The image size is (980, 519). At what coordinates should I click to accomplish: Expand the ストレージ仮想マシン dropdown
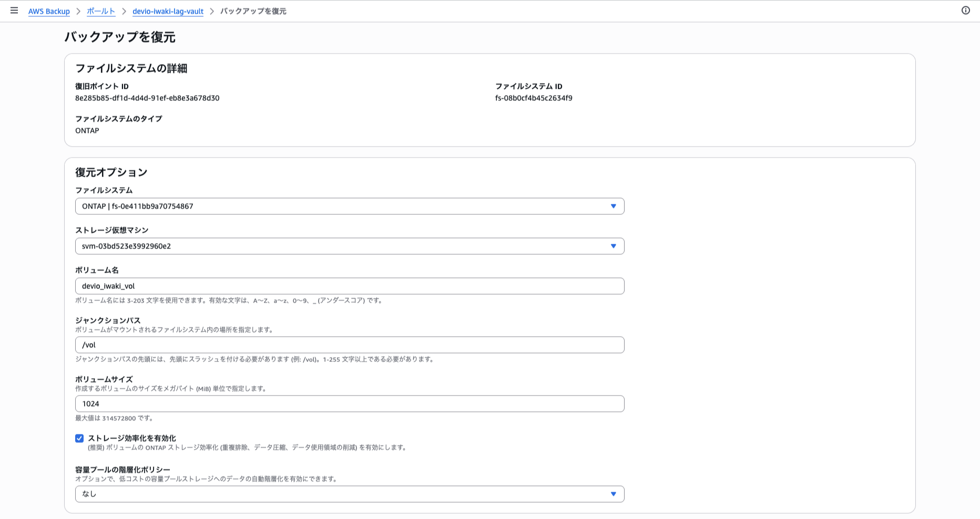[x=350, y=246]
